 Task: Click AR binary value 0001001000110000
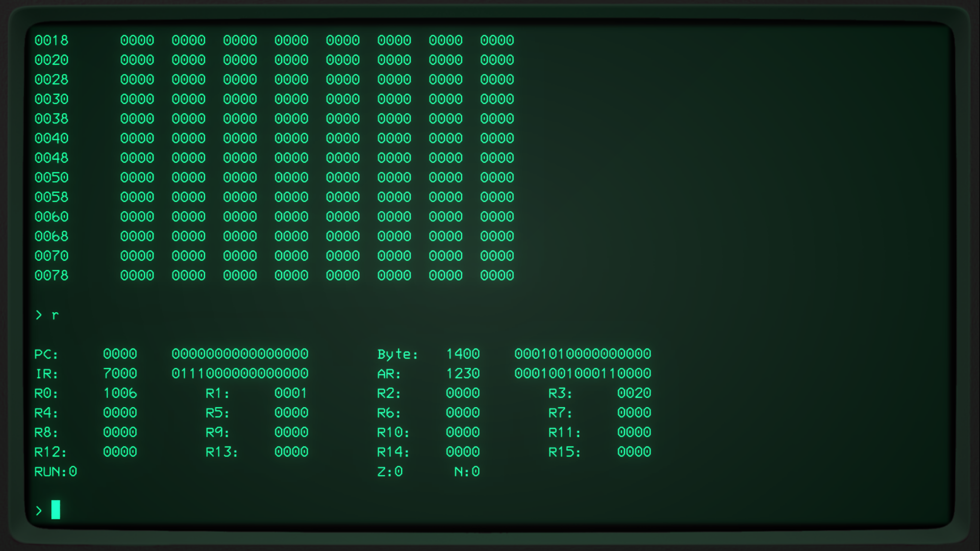pyautogui.click(x=583, y=374)
